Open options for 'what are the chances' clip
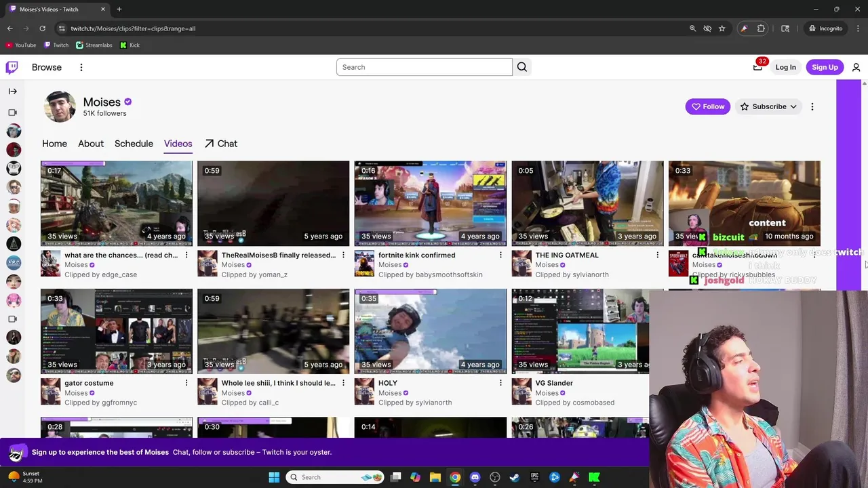 coord(186,256)
